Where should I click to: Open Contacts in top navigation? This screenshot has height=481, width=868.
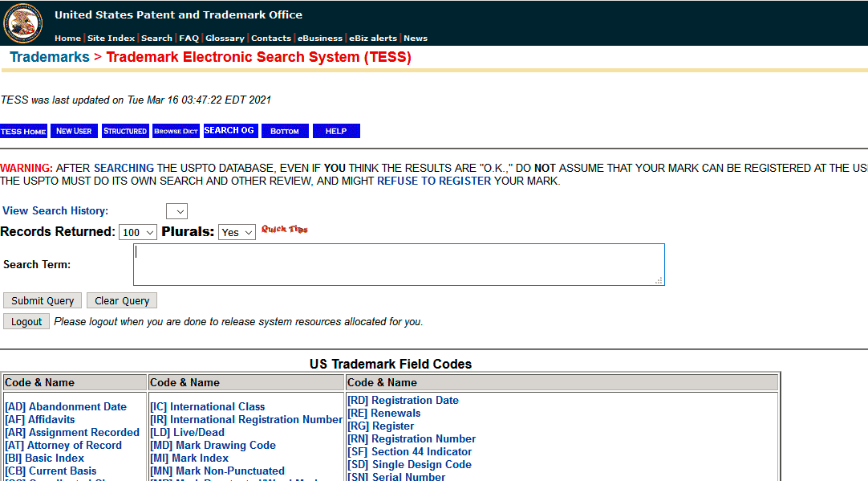click(270, 39)
